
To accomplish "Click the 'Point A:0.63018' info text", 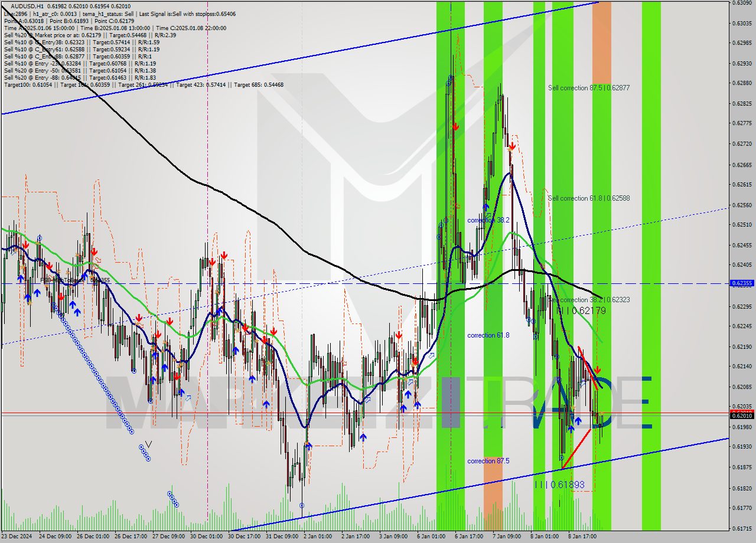I will click(x=24, y=21).
